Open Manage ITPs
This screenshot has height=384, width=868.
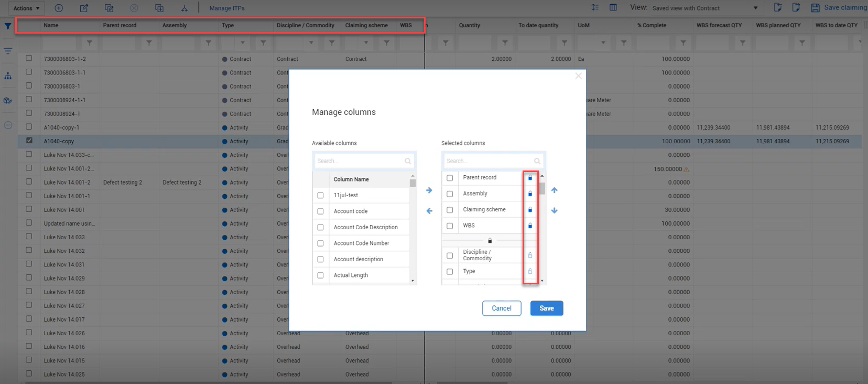click(x=227, y=8)
